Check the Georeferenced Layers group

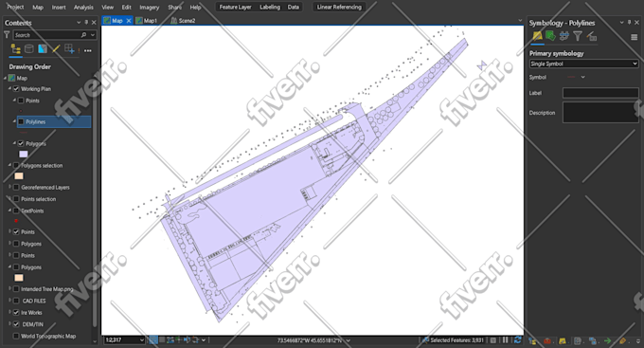pyautogui.click(x=16, y=187)
